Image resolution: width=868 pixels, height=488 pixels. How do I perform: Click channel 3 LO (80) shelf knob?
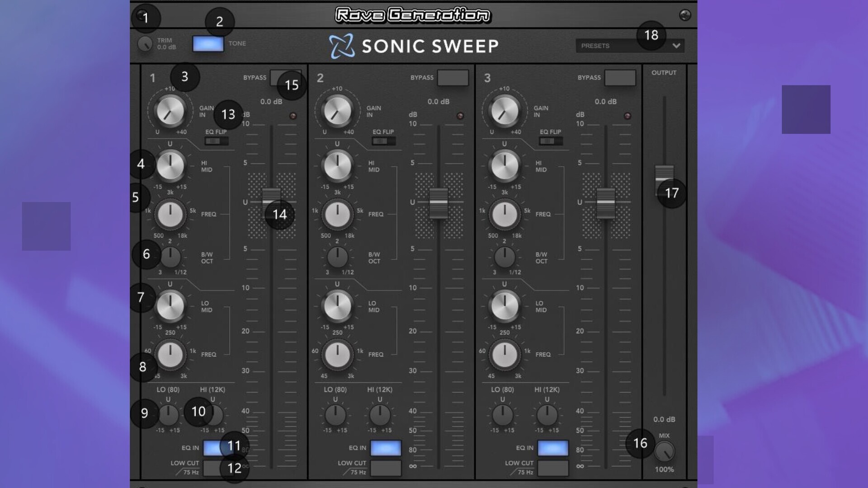[x=503, y=415]
